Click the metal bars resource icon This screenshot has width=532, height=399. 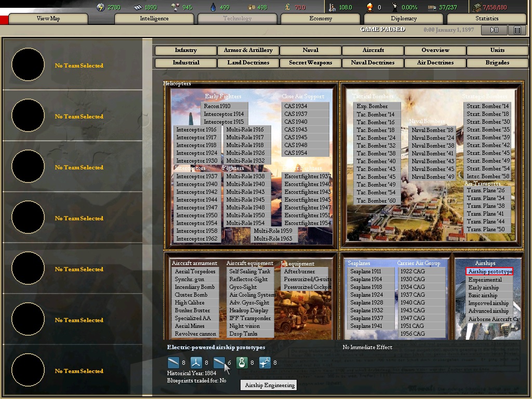[138, 7]
